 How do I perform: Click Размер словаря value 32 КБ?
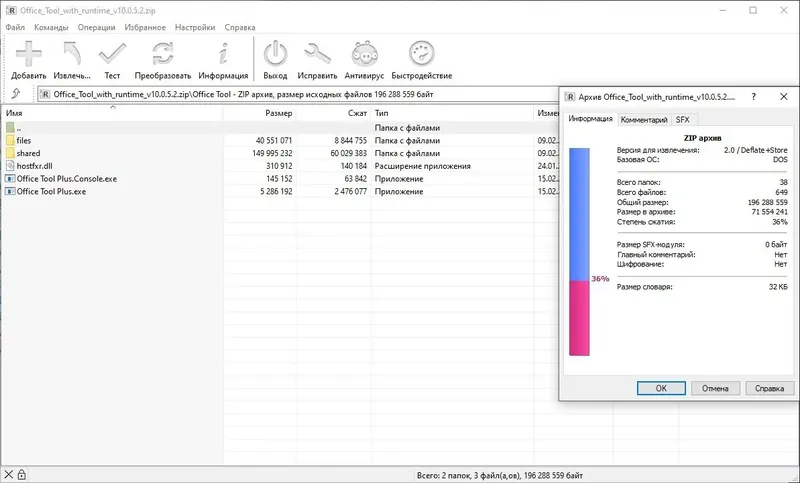pos(778,287)
